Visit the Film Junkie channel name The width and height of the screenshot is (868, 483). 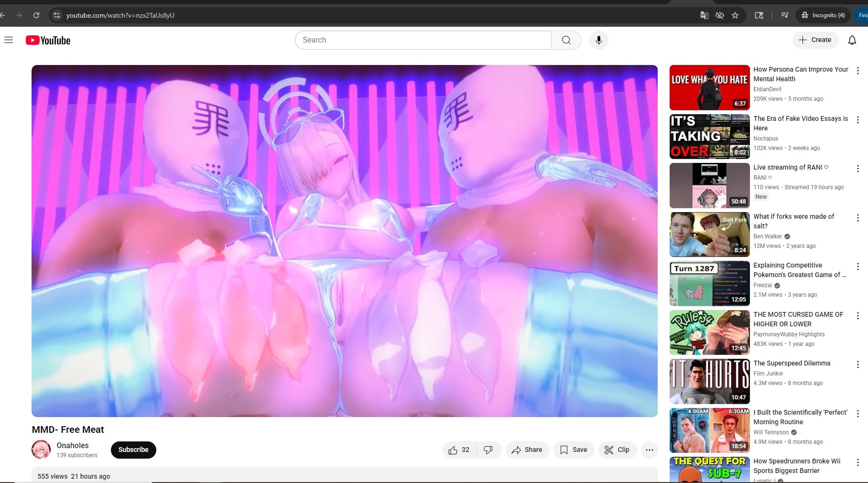point(768,374)
